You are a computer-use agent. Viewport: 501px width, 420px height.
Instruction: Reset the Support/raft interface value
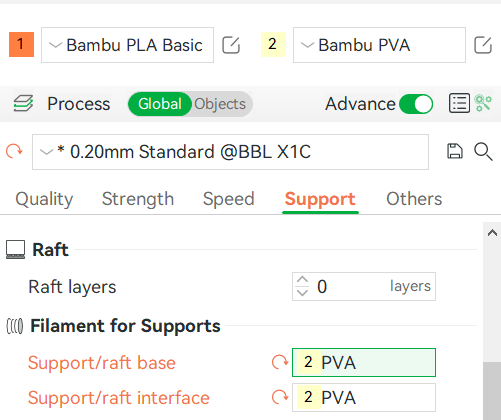pyautogui.click(x=280, y=397)
